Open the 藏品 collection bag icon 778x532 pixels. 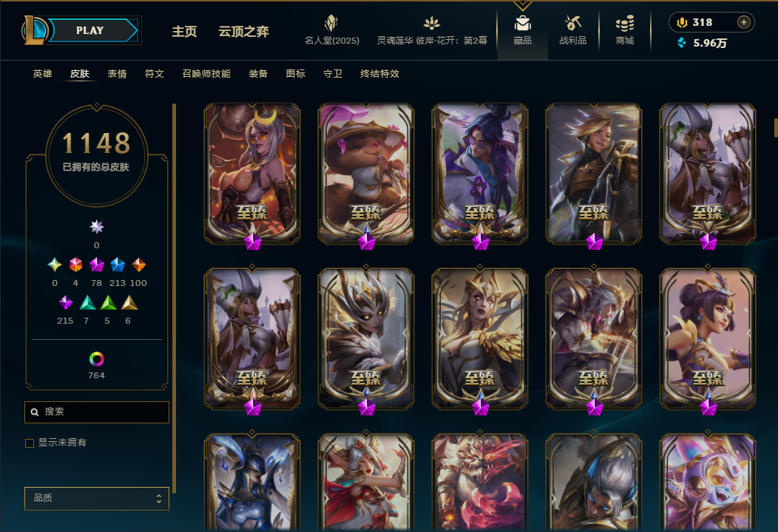522,24
